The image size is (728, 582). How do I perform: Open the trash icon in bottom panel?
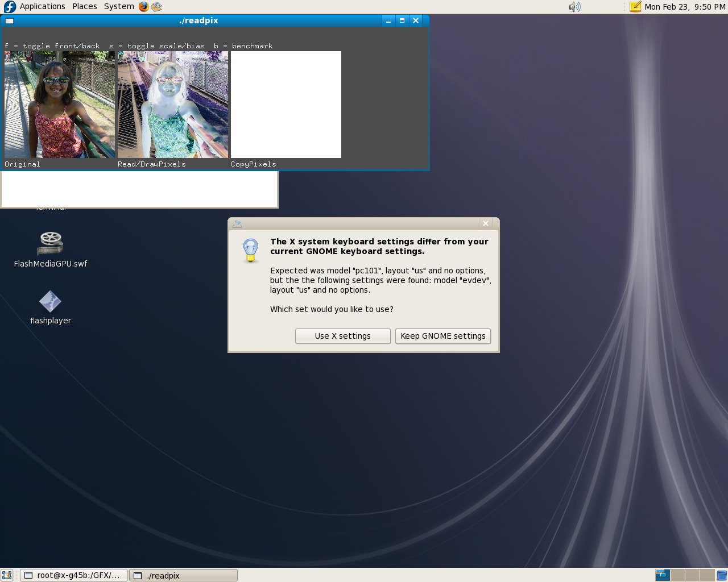click(722, 575)
